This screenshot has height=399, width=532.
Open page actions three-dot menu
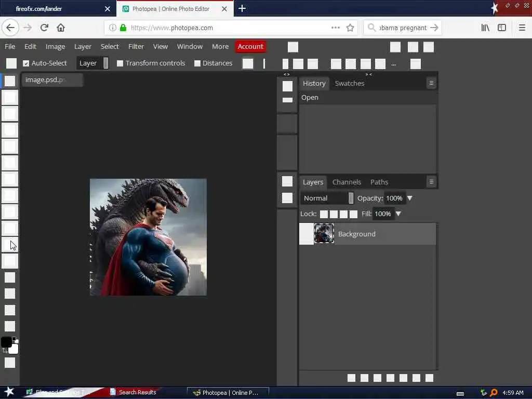pos(336,28)
